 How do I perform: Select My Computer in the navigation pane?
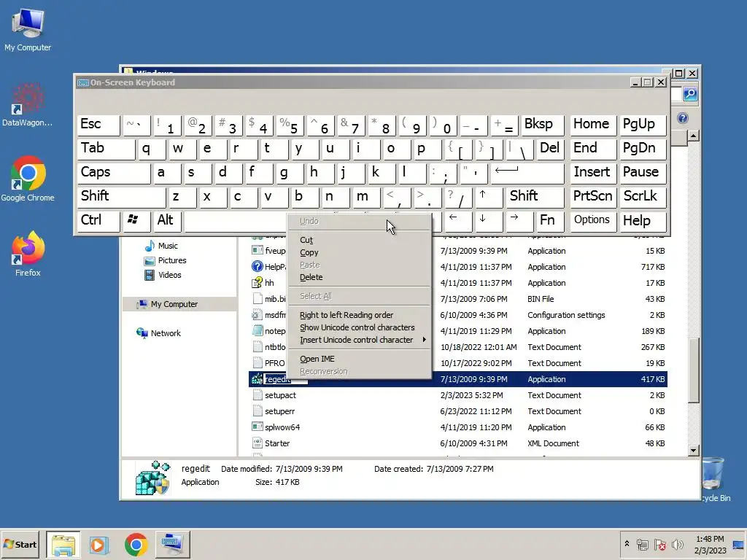click(x=174, y=304)
